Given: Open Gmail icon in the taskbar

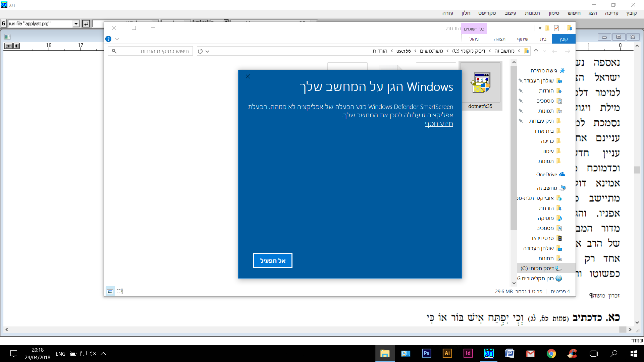Looking at the screenshot, I should tap(530, 353).
